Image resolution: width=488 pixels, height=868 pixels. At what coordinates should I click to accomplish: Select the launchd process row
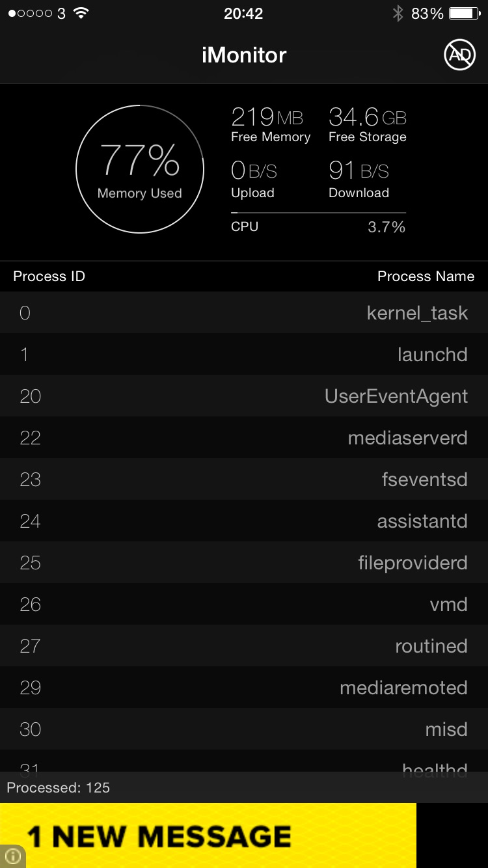[x=244, y=355]
